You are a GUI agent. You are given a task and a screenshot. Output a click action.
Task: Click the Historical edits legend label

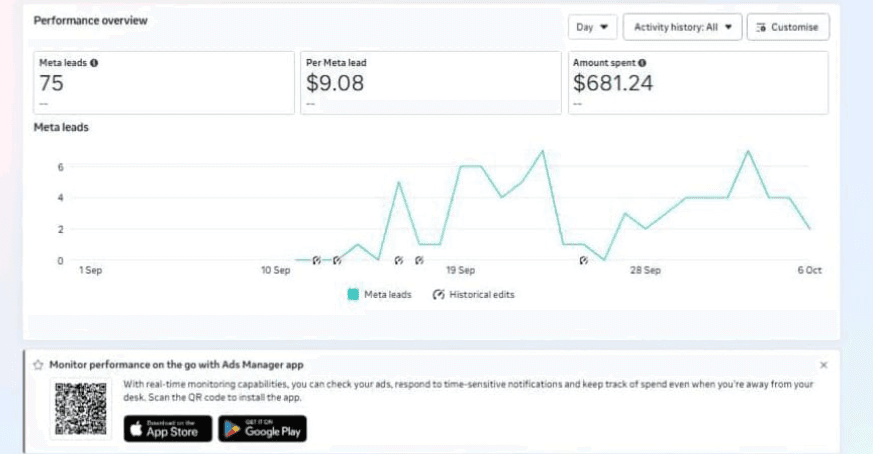pos(482,294)
